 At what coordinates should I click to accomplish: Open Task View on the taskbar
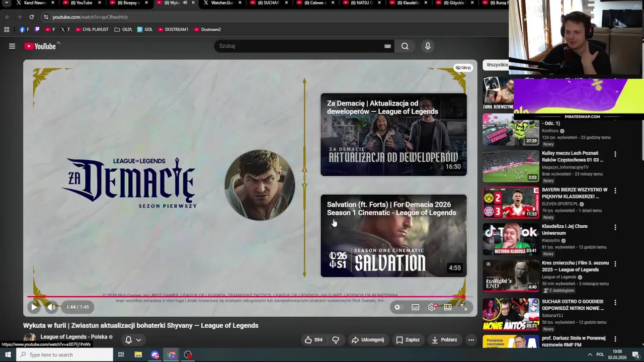[x=121, y=355]
